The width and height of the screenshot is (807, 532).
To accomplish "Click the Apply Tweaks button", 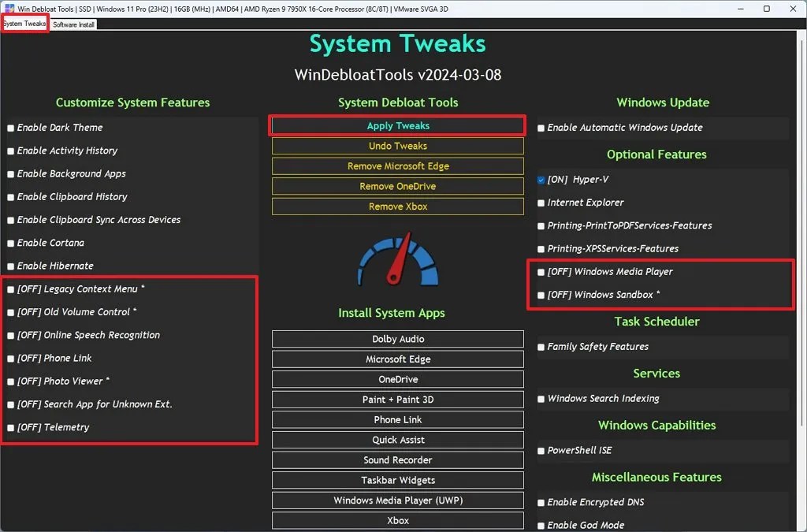I will point(398,125).
